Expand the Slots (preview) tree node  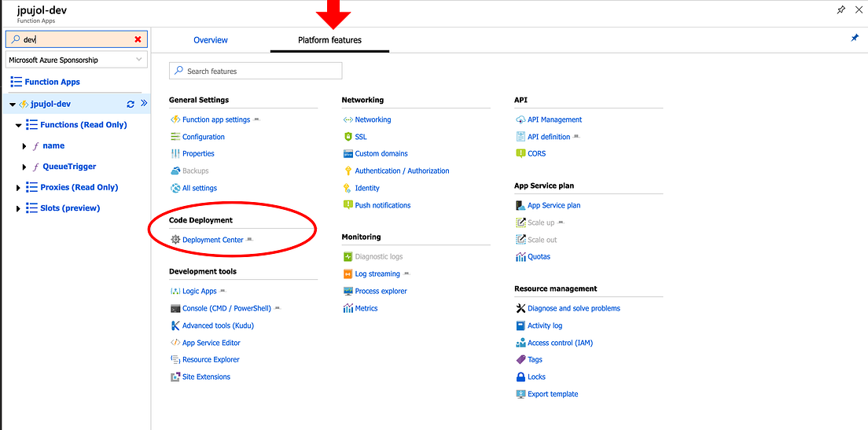coord(18,208)
